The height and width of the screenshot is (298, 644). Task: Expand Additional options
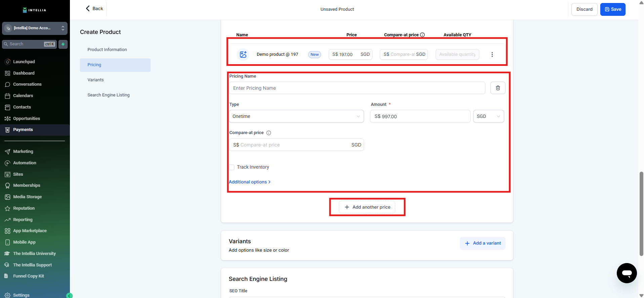(x=249, y=182)
